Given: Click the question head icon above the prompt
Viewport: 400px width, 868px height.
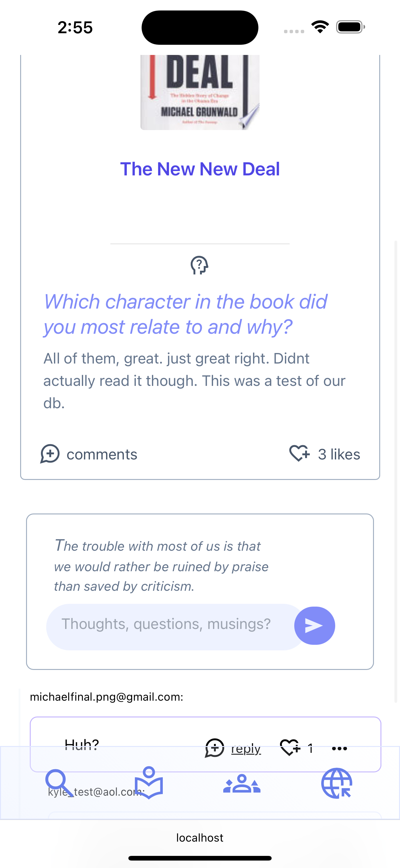Looking at the screenshot, I should click(200, 265).
